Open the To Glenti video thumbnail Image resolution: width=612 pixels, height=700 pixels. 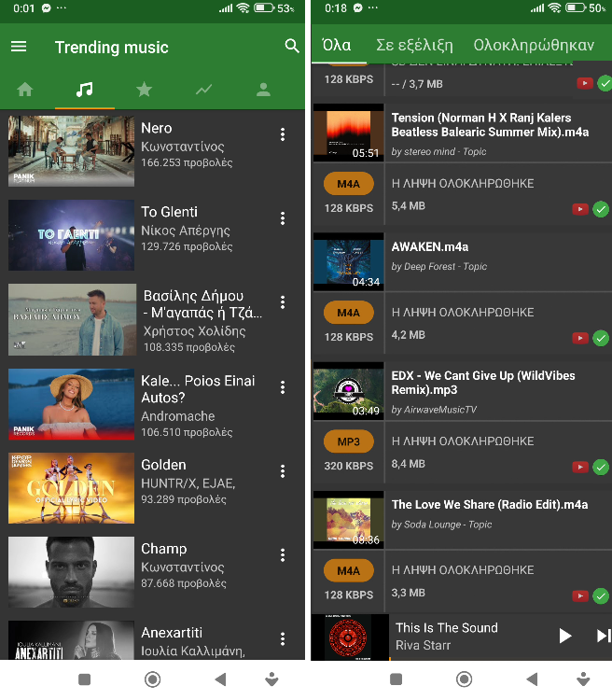(x=72, y=235)
